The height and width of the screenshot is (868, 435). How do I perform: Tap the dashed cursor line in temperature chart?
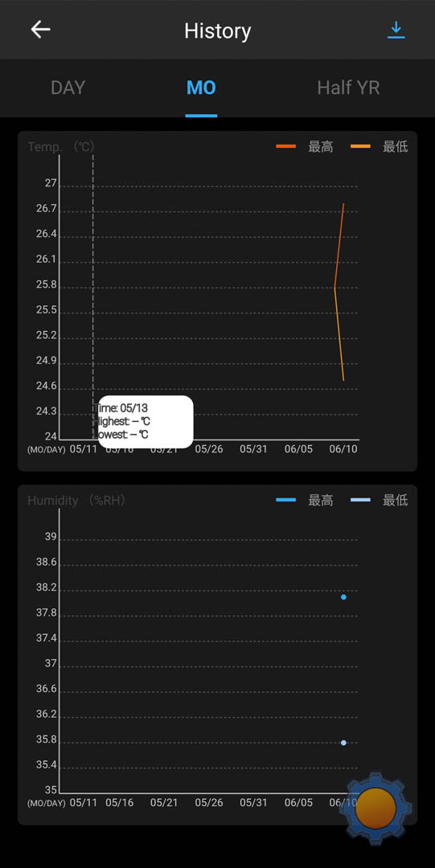(93, 275)
